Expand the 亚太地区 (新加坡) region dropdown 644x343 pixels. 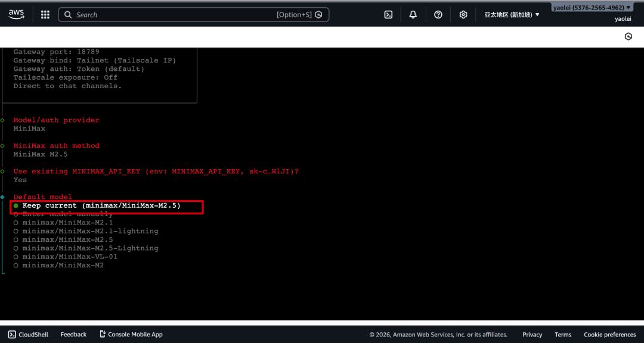click(512, 15)
